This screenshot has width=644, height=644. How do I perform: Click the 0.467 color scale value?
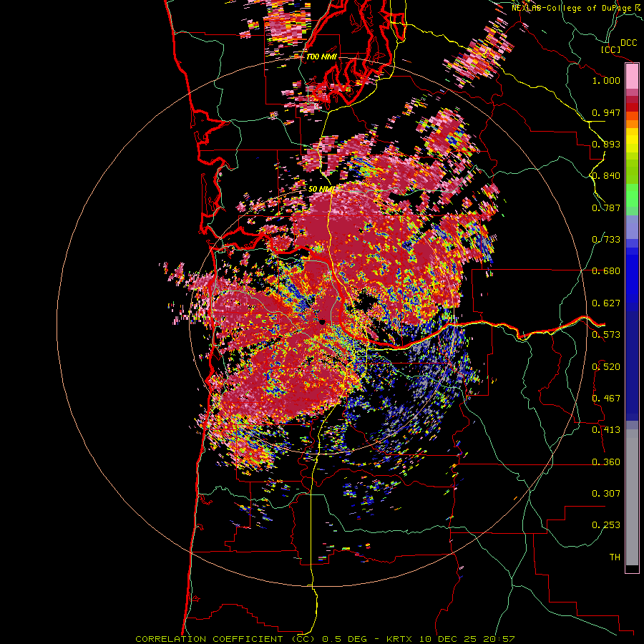(x=606, y=399)
